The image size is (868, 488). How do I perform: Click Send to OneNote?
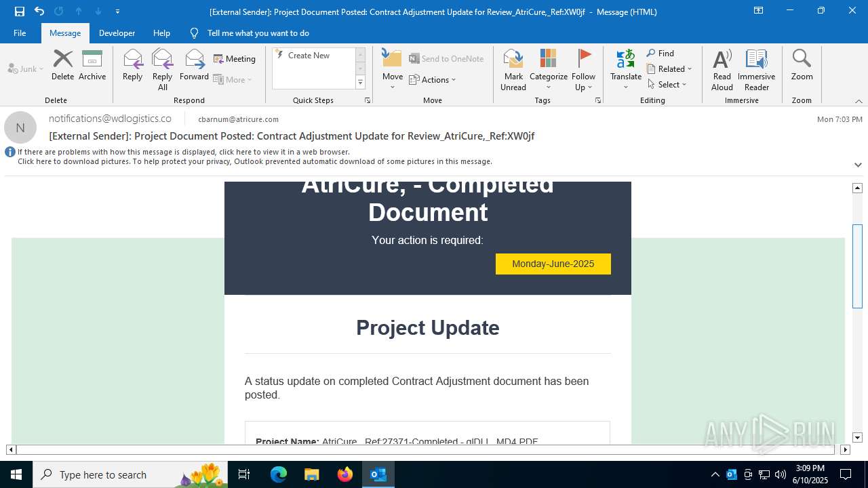[x=446, y=59]
